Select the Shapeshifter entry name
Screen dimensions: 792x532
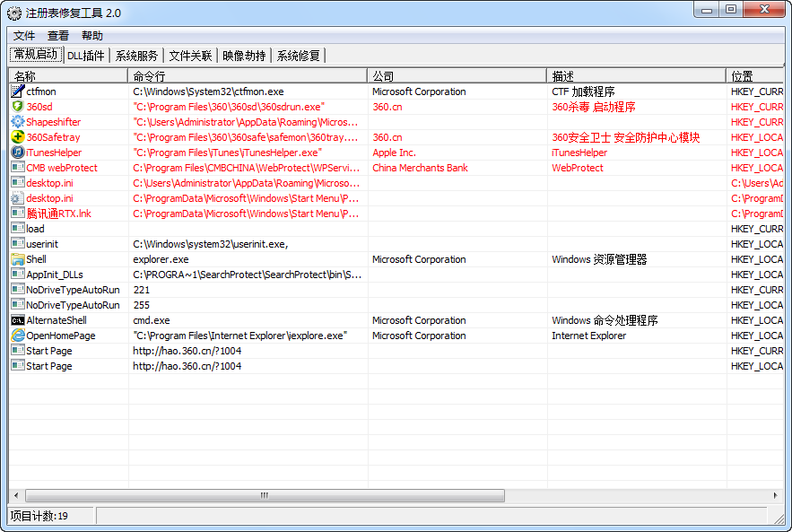(54, 122)
